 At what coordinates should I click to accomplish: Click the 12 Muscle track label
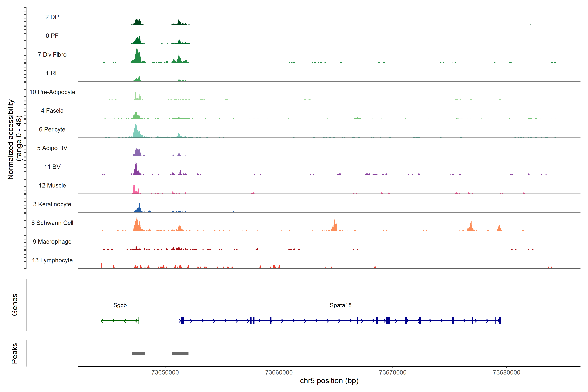click(x=52, y=186)
